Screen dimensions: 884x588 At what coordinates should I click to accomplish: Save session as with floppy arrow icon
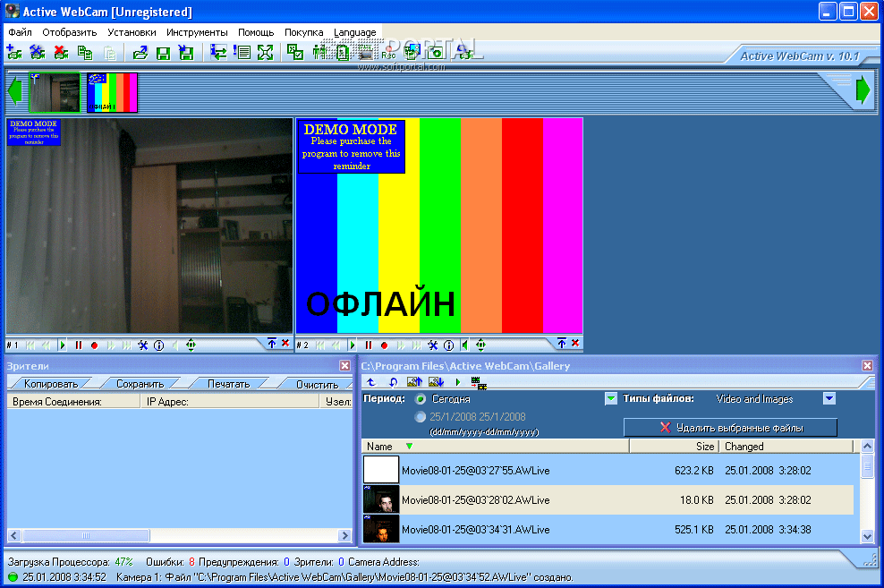coord(186,53)
